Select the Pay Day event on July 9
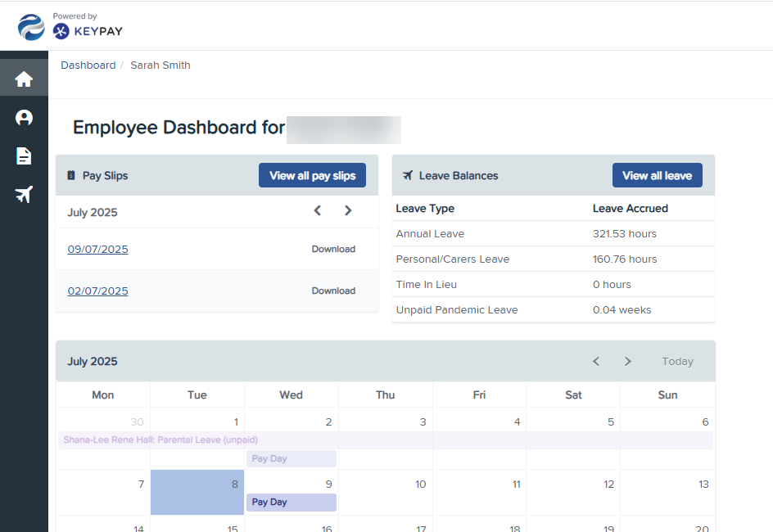This screenshot has width=773, height=532. pos(291,503)
